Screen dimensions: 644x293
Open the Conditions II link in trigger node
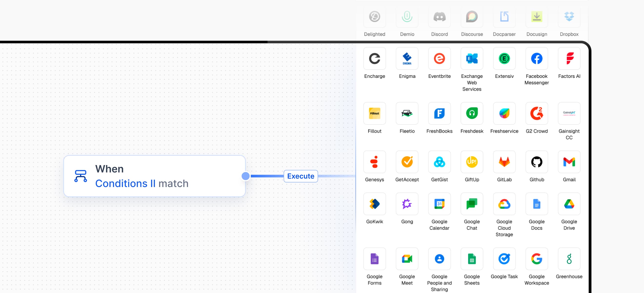(x=125, y=183)
